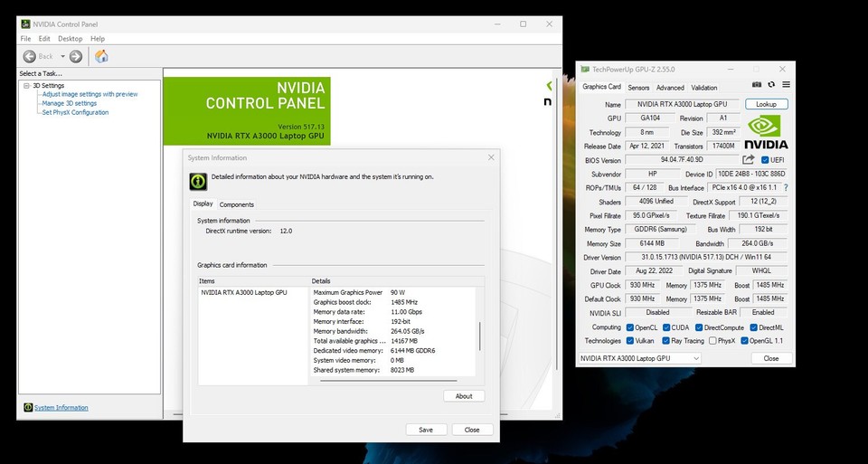Click the Forward arrow navigation icon
Viewport: 868px width, 464px height.
(x=76, y=56)
